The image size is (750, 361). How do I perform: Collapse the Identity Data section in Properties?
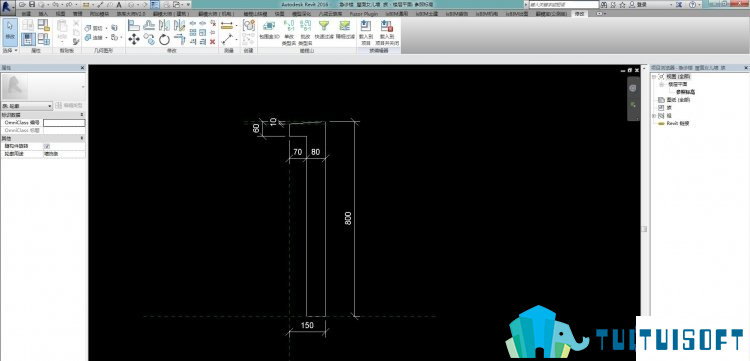82,115
